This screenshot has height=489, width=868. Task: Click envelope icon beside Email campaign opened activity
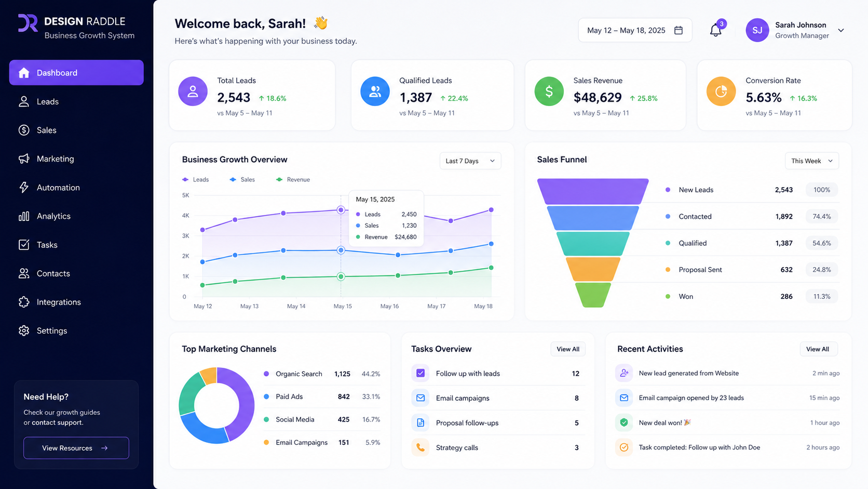tap(624, 398)
